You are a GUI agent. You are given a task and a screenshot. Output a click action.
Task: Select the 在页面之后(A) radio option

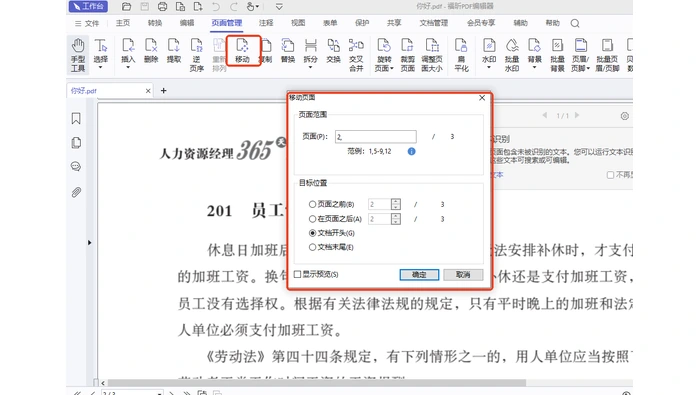pos(312,219)
